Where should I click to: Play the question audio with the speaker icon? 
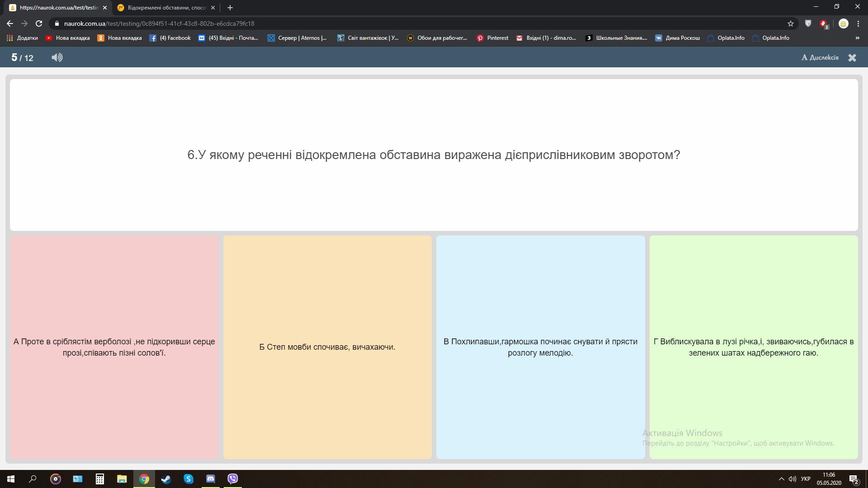point(57,57)
